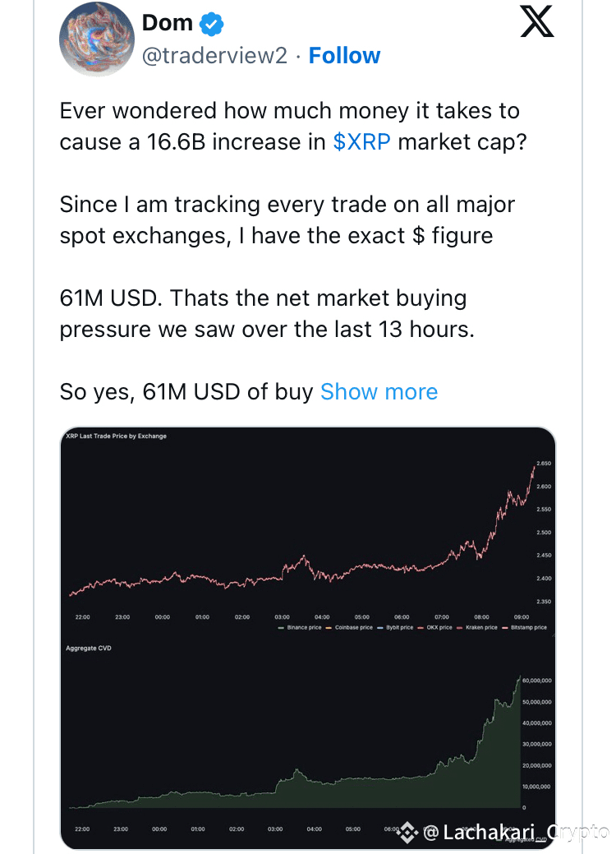Open the XRP Last Trade Price chart
Image resolution: width=616 pixels, height=854 pixels.
click(x=307, y=531)
